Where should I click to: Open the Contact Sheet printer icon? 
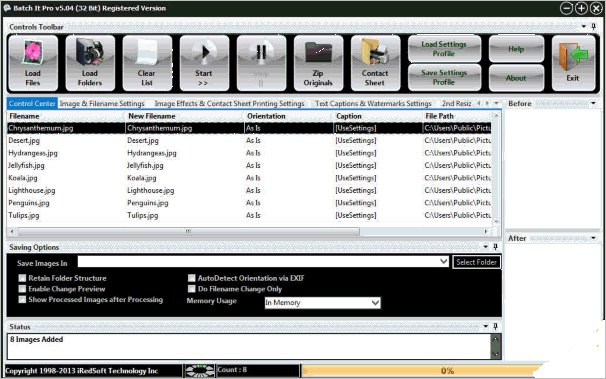pos(375,63)
